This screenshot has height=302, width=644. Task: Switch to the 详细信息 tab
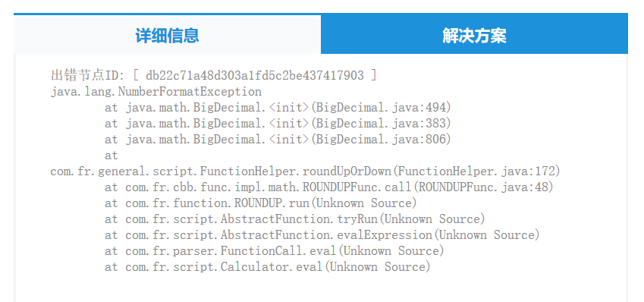(x=167, y=36)
